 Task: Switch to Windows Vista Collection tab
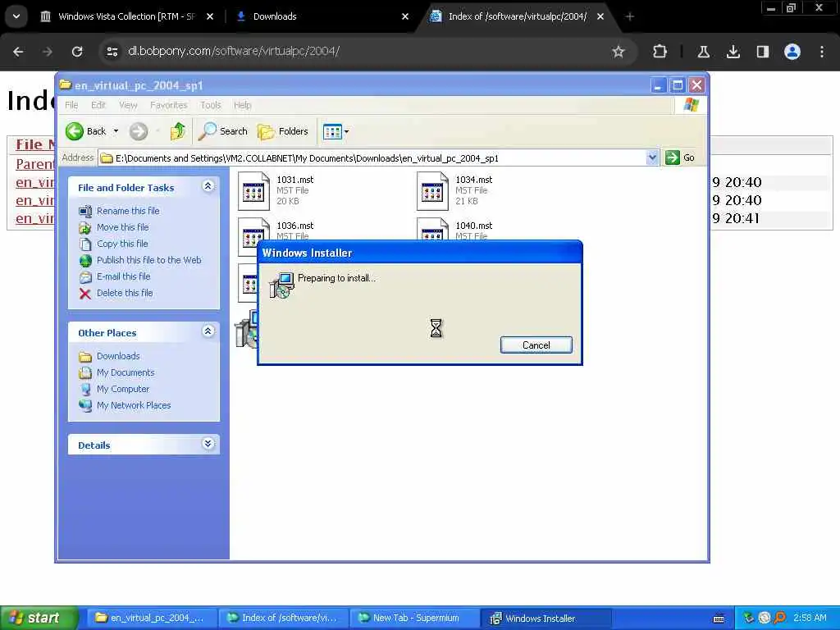126,16
